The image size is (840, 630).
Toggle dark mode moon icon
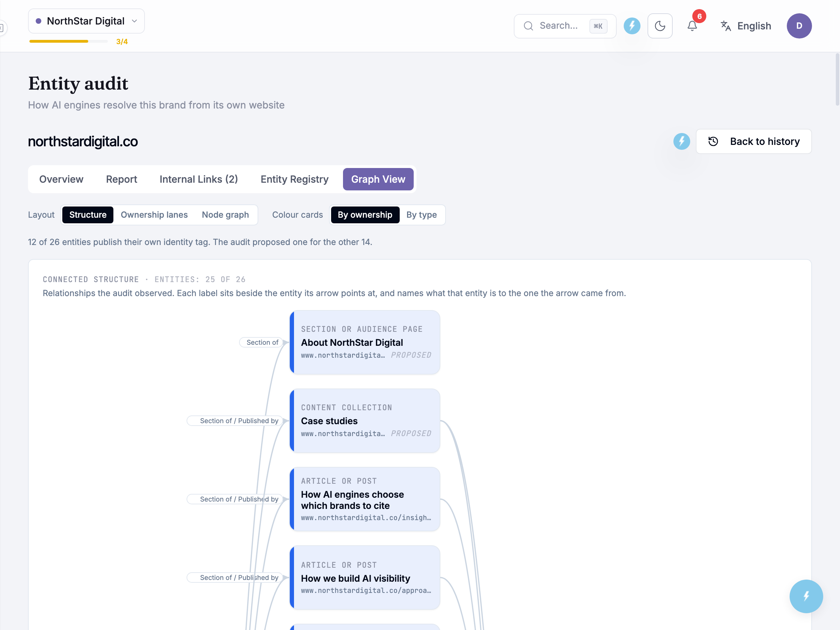660,26
